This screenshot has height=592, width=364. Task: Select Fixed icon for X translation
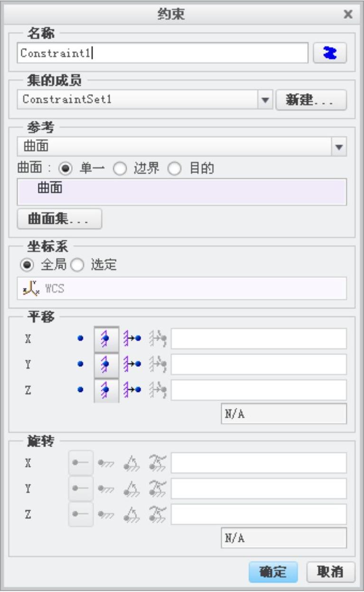(106, 339)
